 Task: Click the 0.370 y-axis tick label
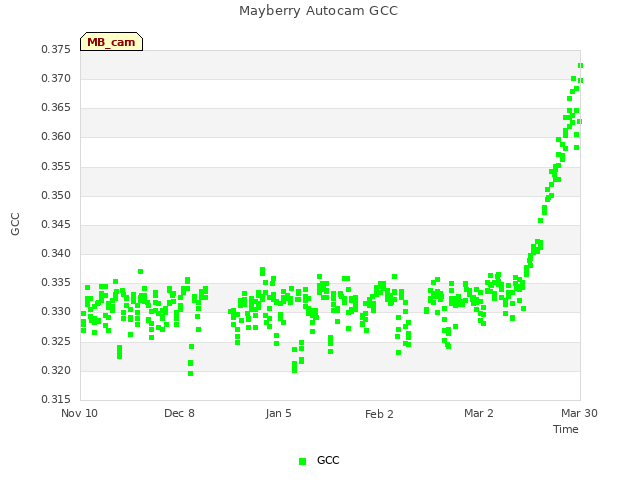point(56,78)
